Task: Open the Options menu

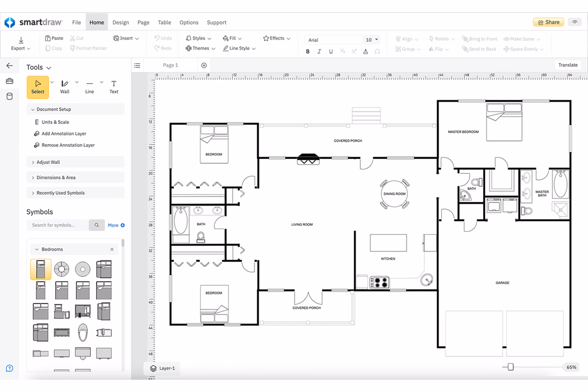Action: pos(189,23)
